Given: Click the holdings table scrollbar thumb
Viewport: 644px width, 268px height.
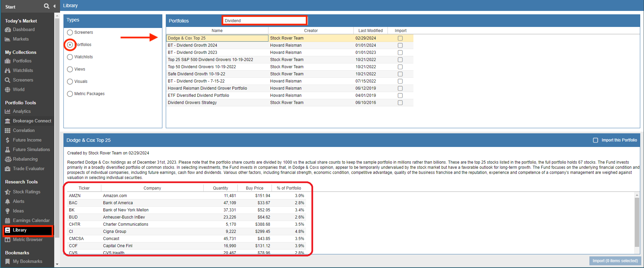Looking at the screenshot, I should (x=636, y=222).
